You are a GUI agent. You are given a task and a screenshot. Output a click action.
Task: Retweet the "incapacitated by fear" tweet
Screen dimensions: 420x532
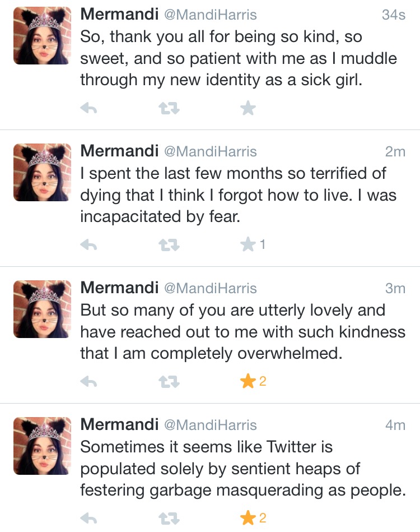(x=169, y=244)
